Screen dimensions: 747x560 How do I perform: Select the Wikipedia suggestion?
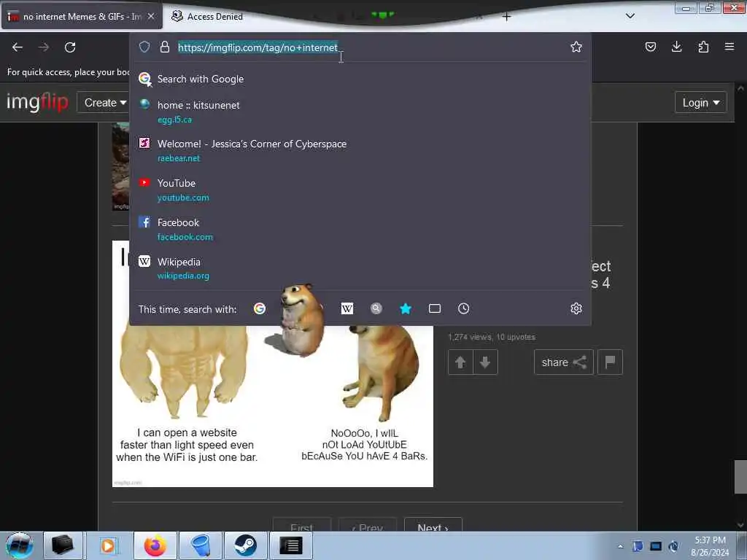click(360, 268)
